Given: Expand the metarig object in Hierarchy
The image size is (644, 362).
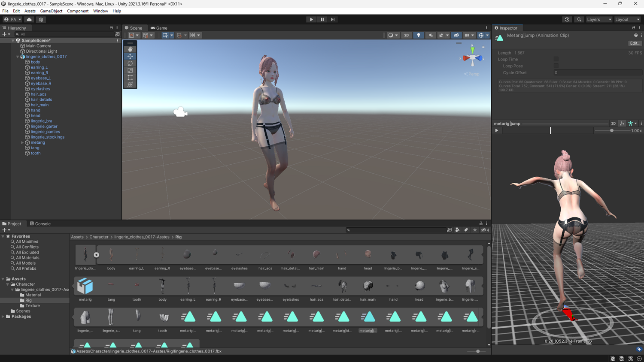Looking at the screenshot, I should tap(22, 142).
